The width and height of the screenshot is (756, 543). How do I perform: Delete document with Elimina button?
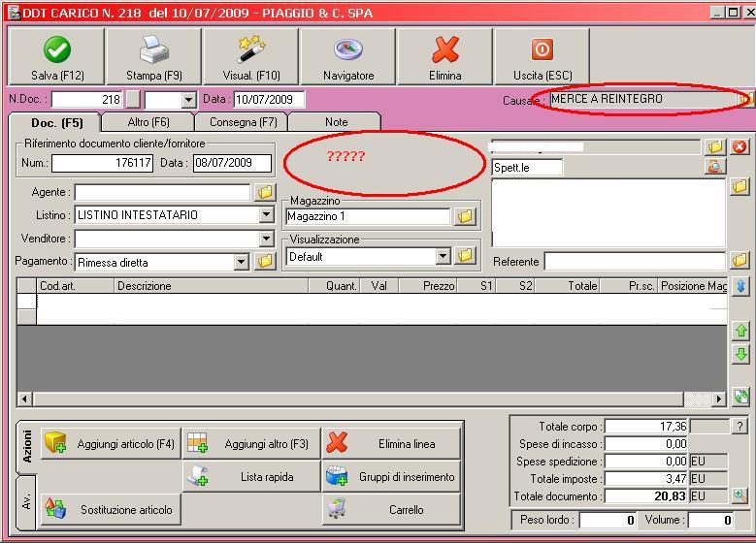coord(445,56)
